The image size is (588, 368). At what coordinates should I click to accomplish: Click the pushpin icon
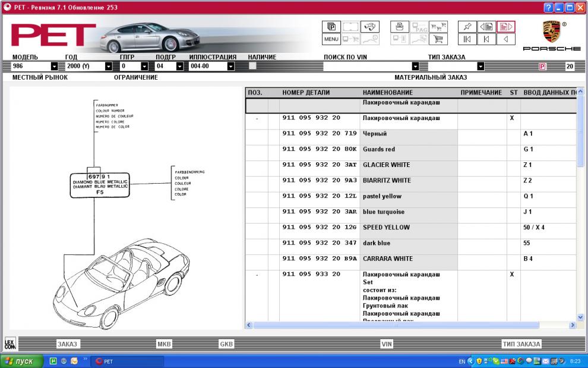(467, 27)
